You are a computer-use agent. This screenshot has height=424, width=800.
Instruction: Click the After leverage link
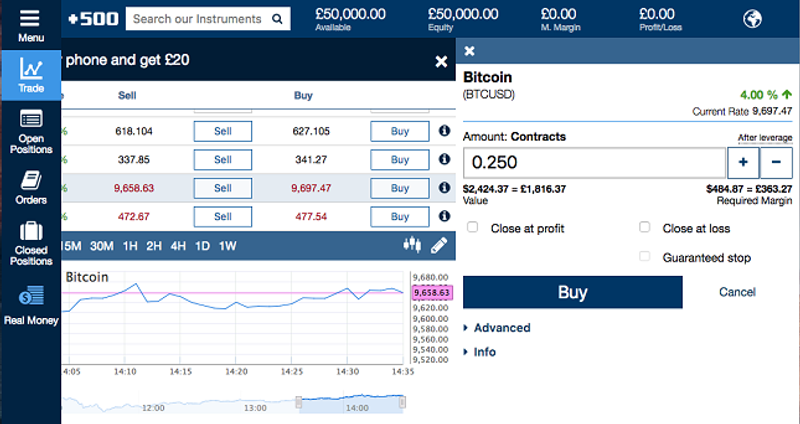pos(765,138)
